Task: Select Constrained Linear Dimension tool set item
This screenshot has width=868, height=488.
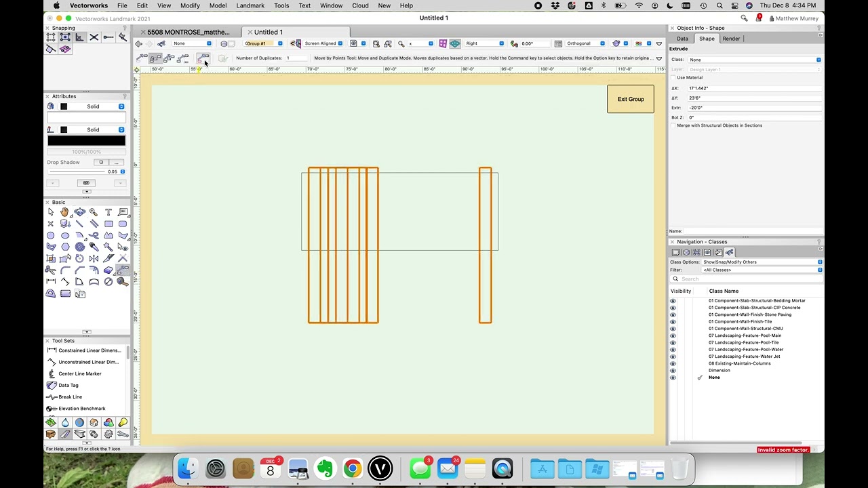Action: tap(83, 350)
